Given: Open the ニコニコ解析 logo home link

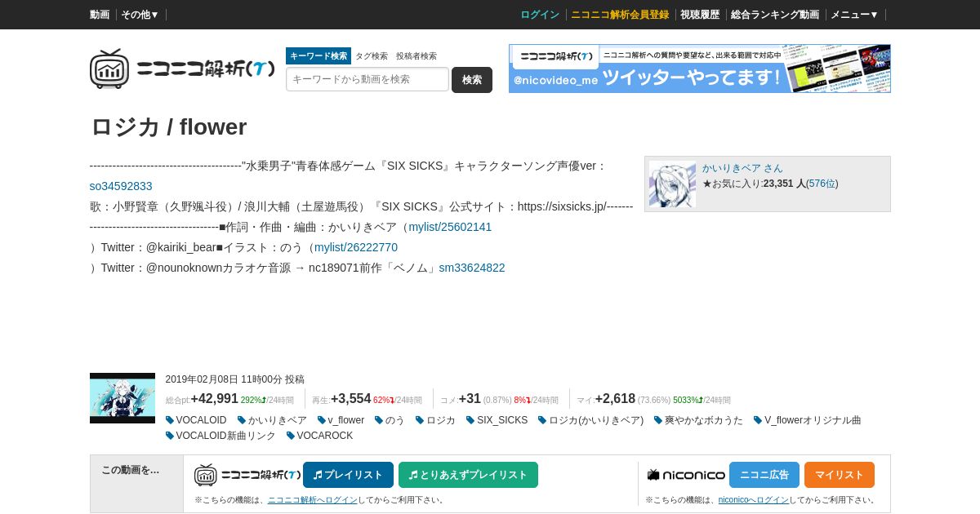Looking at the screenshot, I should [x=182, y=69].
